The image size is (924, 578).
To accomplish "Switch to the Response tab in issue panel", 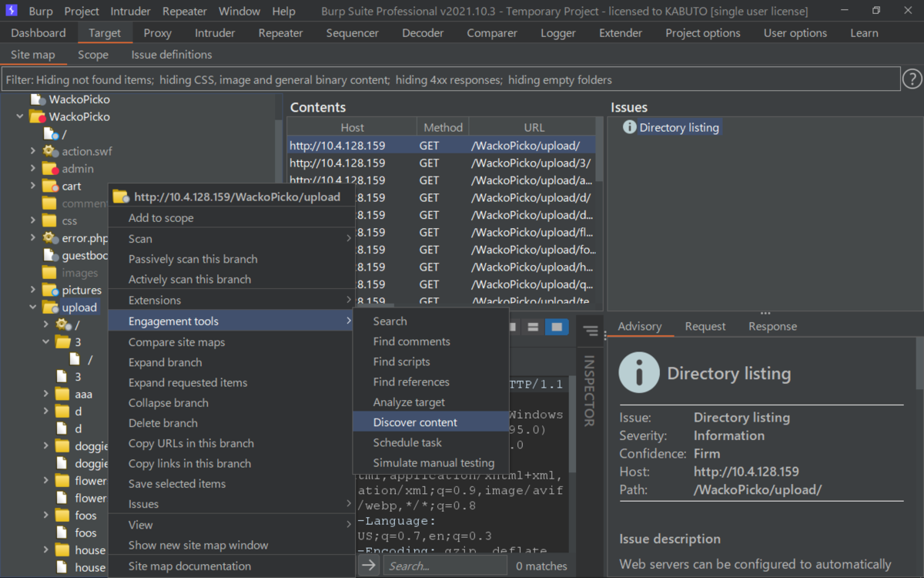I will tap(772, 326).
